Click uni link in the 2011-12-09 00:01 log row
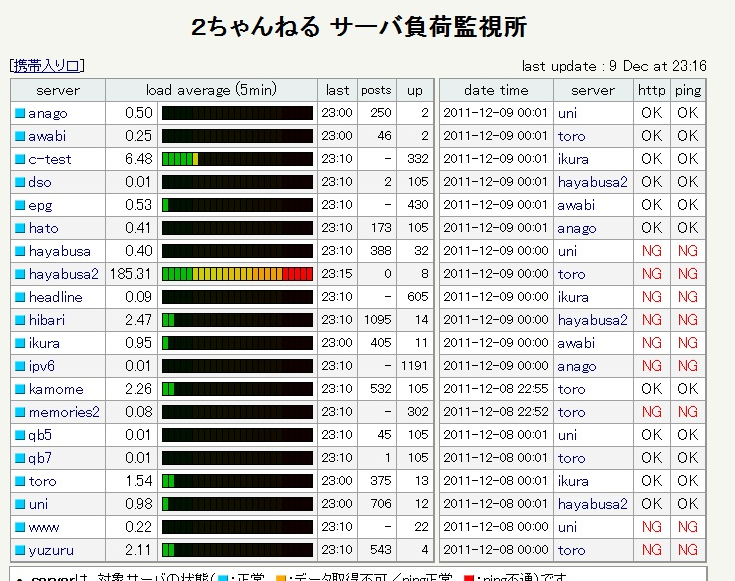This screenshot has height=581, width=735. pyautogui.click(x=567, y=113)
